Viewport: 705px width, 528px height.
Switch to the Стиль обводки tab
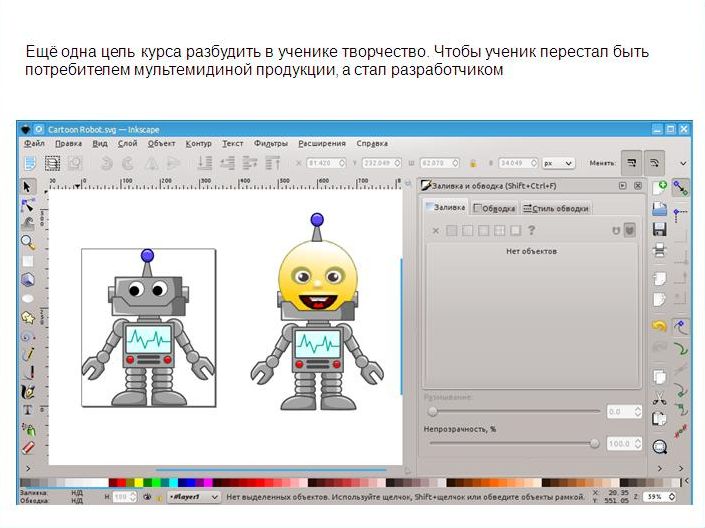point(556,208)
